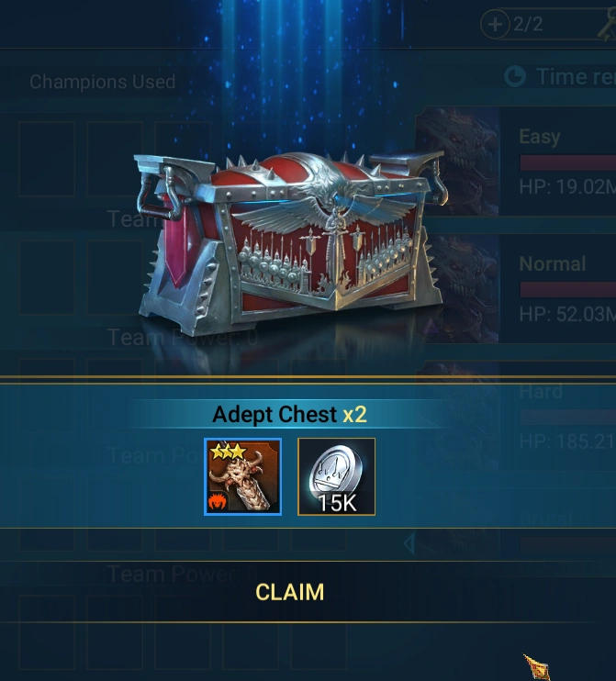Claim the Adept Chest rewards
The image size is (616, 681).
[290, 592]
